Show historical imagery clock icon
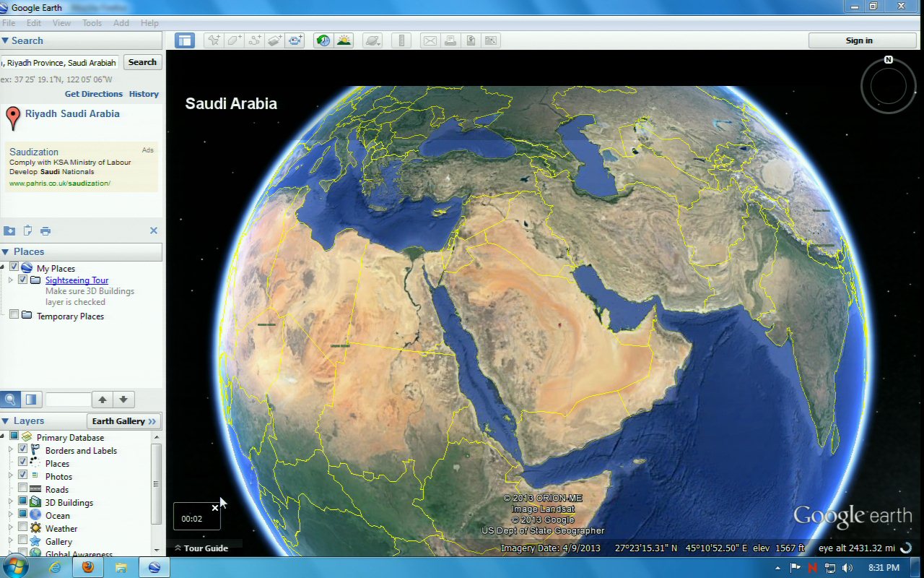This screenshot has width=924, height=578. coord(323,40)
